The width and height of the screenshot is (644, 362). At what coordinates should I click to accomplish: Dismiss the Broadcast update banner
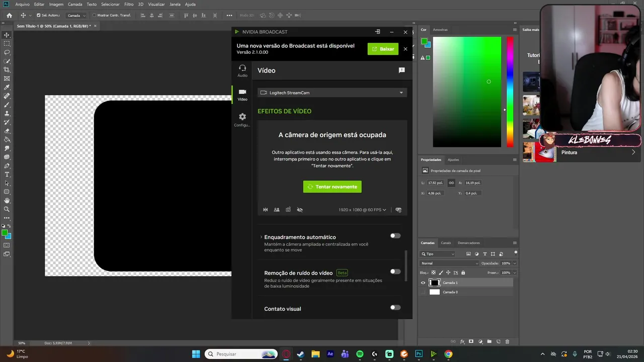(406, 49)
